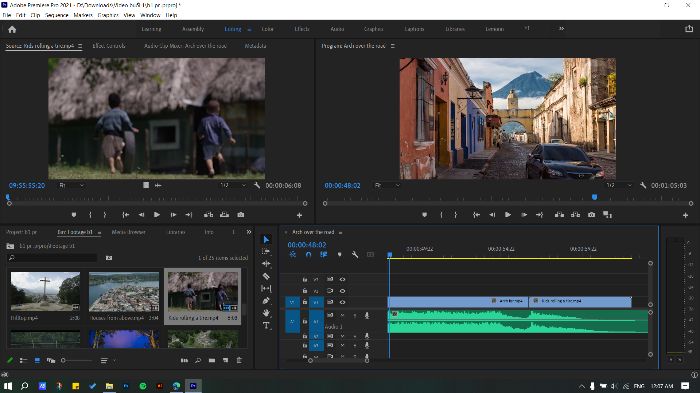Screen dimensions: 700x393
Task: Open the Window menu
Action: [150, 15]
